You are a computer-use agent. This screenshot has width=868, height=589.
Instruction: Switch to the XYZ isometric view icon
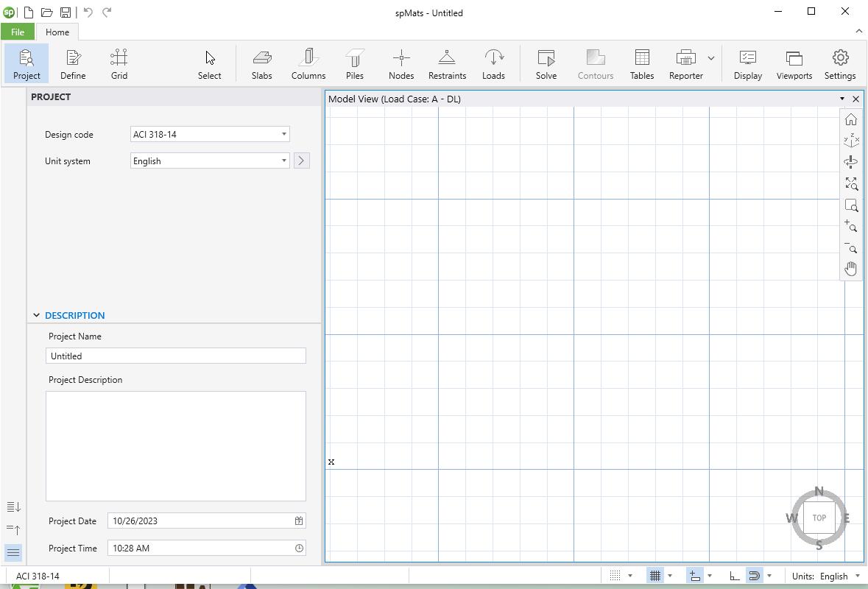(x=851, y=141)
